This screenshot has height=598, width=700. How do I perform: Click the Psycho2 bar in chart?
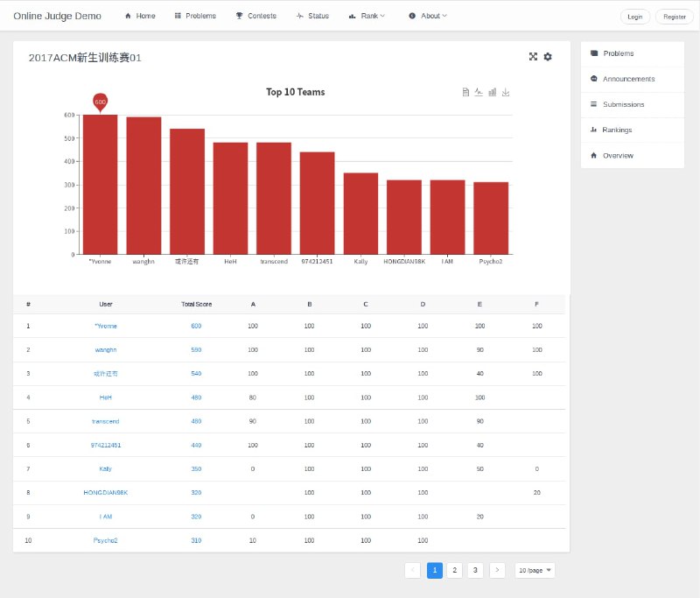pyautogui.click(x=491, y=218)
